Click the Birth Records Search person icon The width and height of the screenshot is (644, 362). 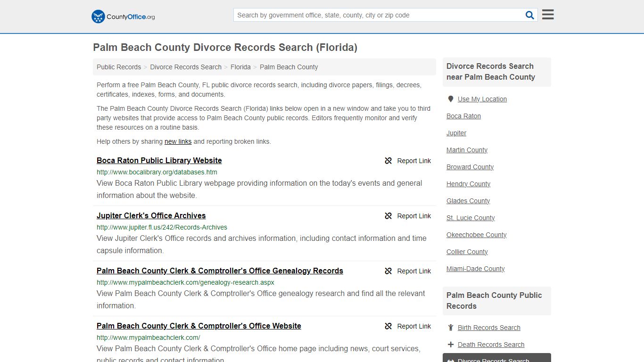(451, 328)
